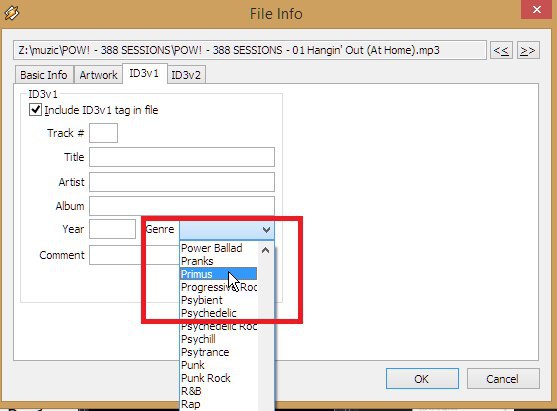The height and width of the screenshot is (411, 557).
Task: Click into the Album field
Action: point(182,206)
